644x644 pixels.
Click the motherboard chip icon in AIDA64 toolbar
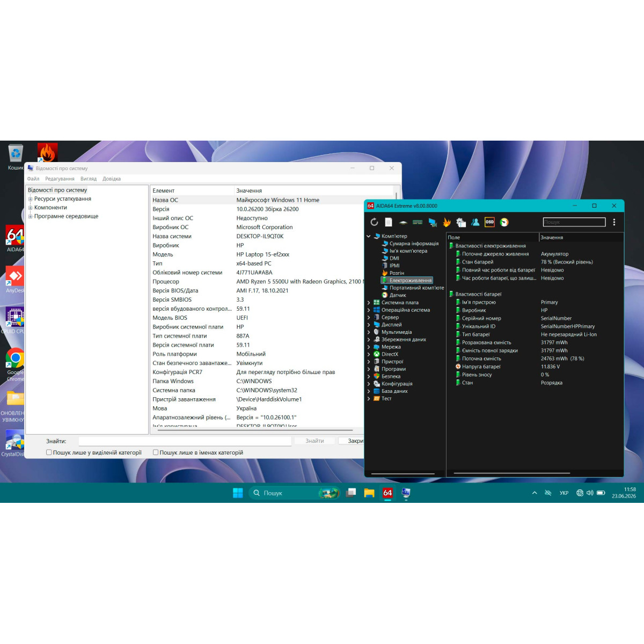tap(403, 222)
